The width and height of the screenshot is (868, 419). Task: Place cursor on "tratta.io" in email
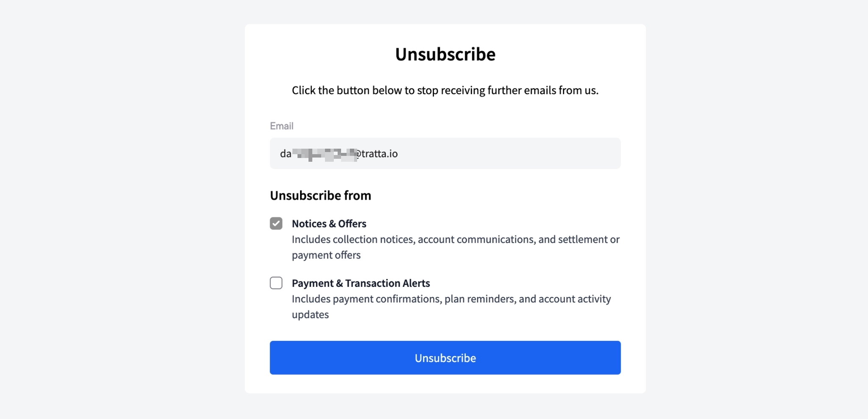pyautogui.click(x=379, y=154)
